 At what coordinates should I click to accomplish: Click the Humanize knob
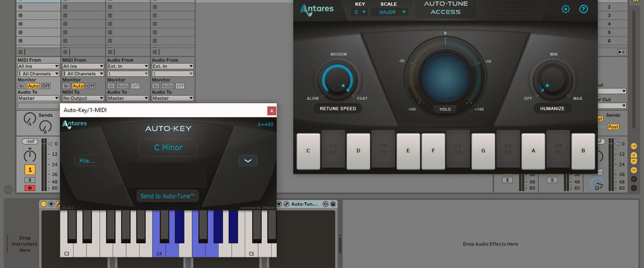(554, 79)
